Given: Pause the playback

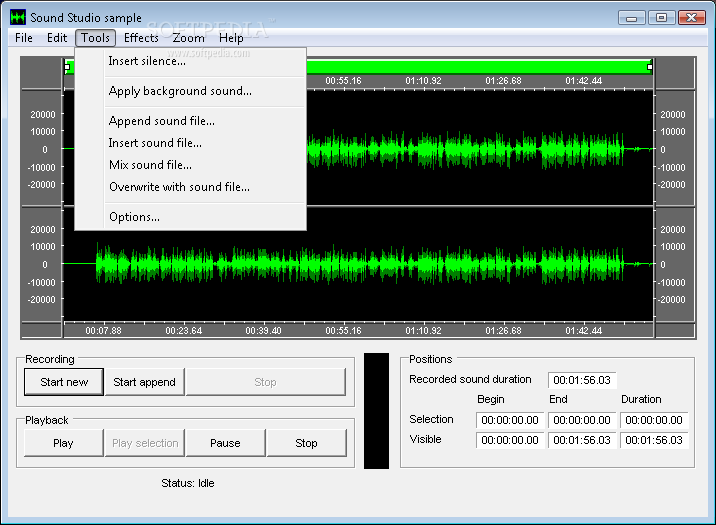Looking at the screenshot, I should 225,443.
